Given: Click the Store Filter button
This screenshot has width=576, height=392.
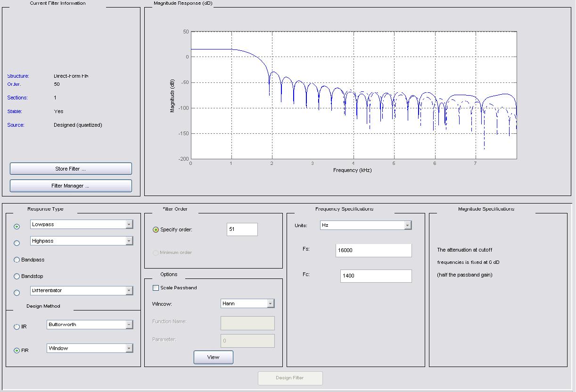Looking at the screenshot, I should click(x=70, y=168).
